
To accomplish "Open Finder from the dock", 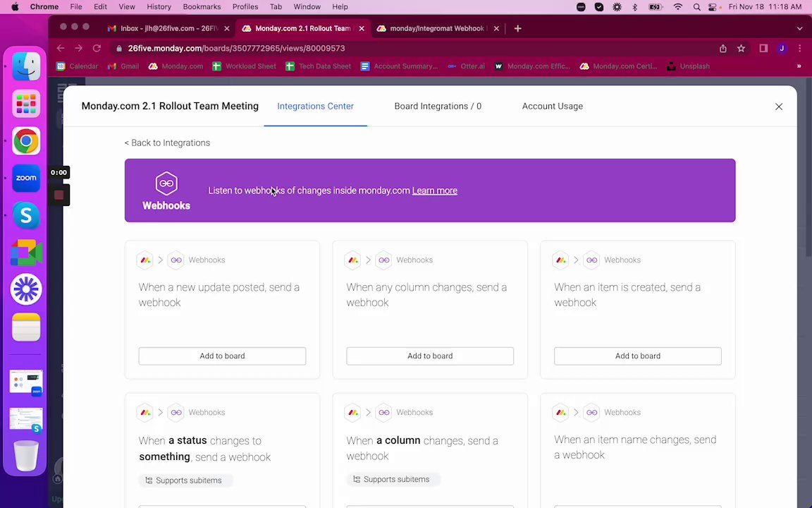I will point(26,66).
